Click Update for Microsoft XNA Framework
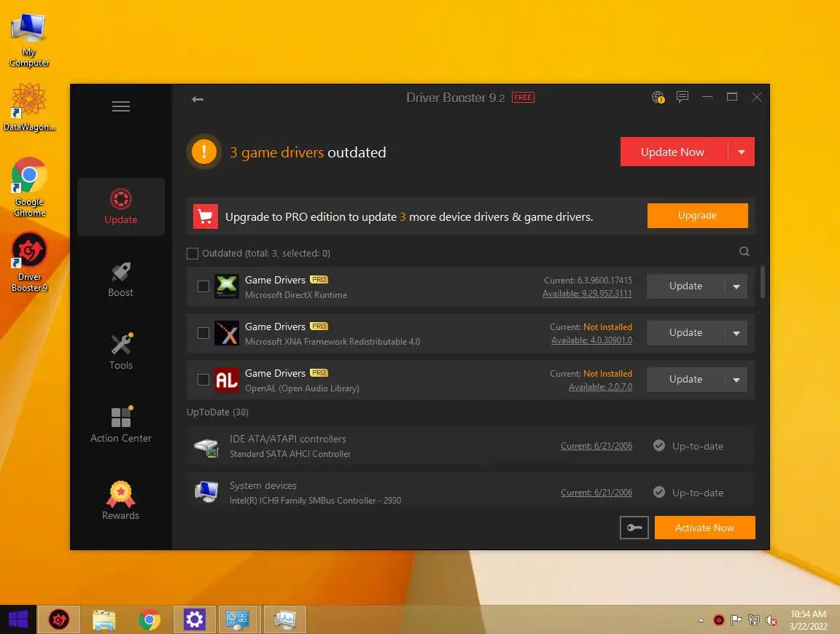Viewport: 840px width, 634px height. click(x=685, y=333)
